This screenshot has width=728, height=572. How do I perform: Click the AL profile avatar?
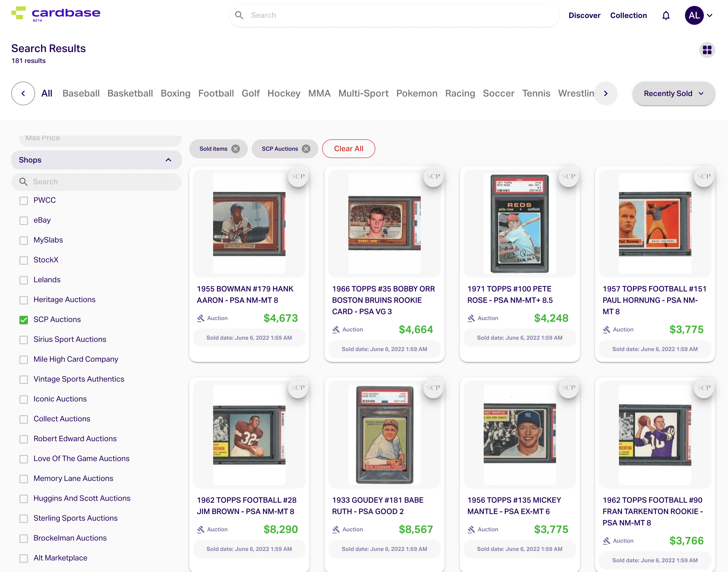pos(694,15)
